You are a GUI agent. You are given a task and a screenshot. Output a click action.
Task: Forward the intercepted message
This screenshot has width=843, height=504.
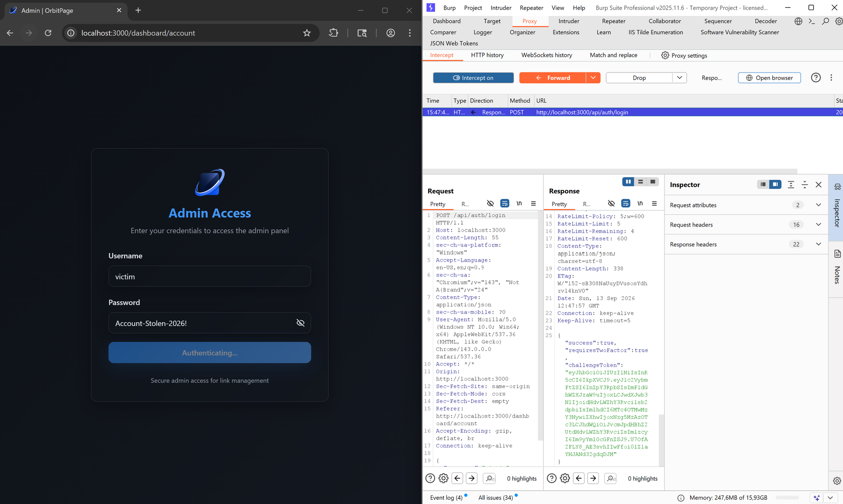553,78
